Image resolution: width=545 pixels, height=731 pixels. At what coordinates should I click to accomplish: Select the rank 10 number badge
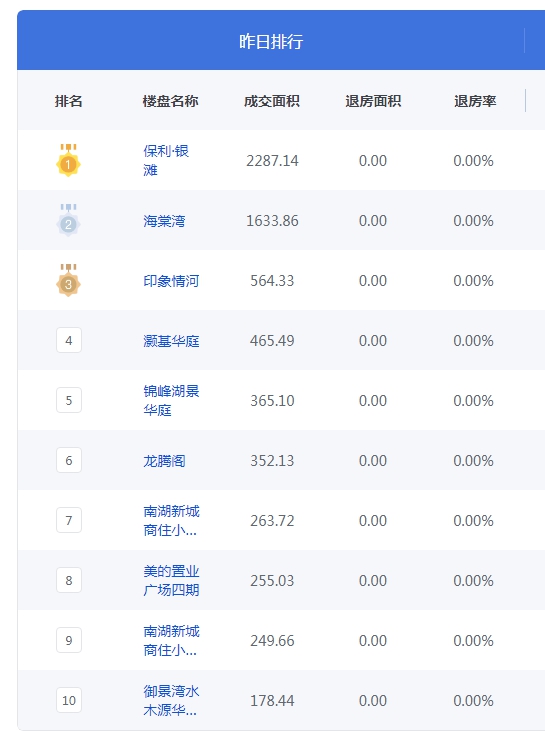point(69,700)
